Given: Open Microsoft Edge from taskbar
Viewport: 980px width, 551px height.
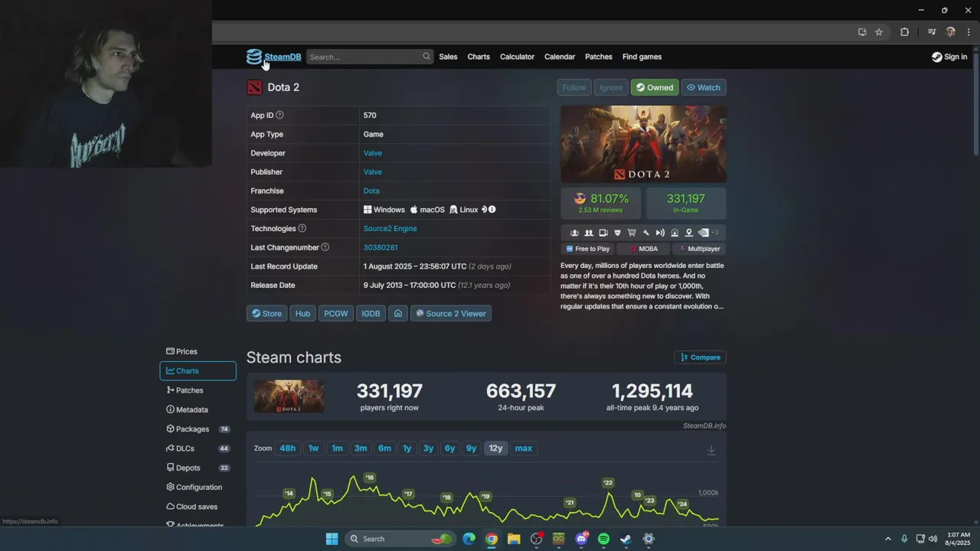Looking at the screenshot, I should point(469,539).
